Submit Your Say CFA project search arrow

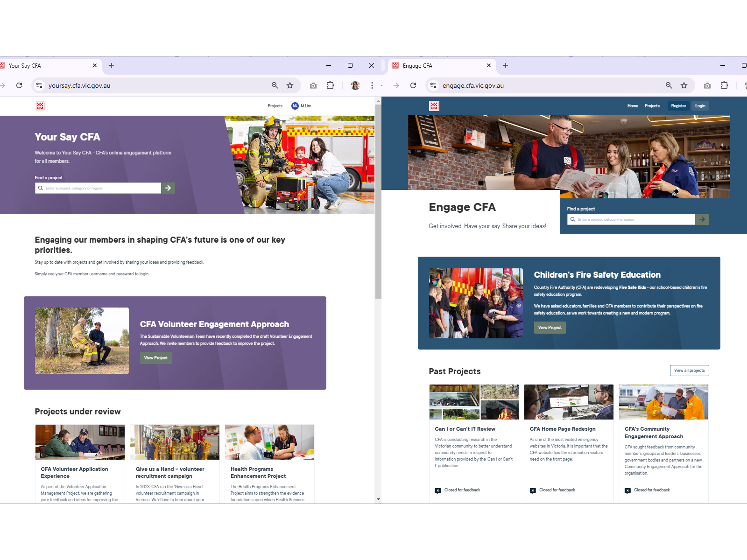[x=168, y=188]
